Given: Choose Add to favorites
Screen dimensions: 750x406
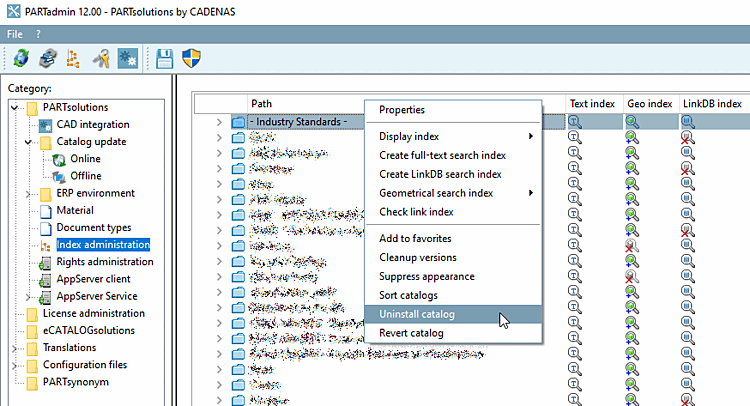Looking at the screenshot, I should pyautogui.click(x=453, y=238).
